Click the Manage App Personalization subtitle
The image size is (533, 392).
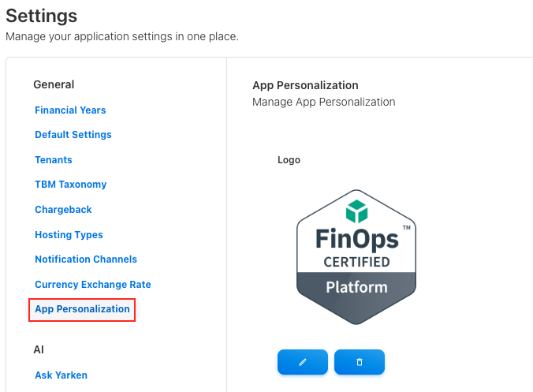pyautogui.click(x=323, y=102)
